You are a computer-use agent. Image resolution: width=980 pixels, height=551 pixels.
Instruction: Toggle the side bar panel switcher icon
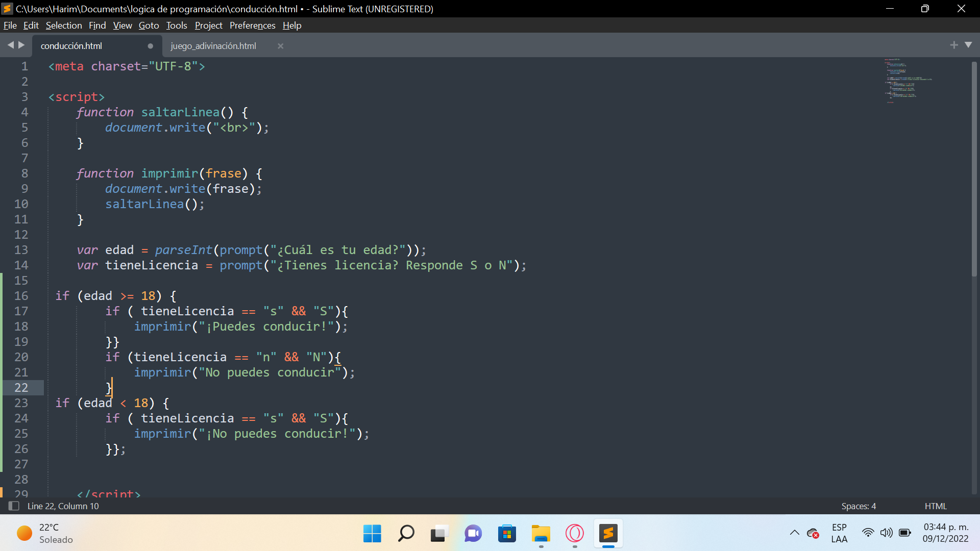click(14, 506)
